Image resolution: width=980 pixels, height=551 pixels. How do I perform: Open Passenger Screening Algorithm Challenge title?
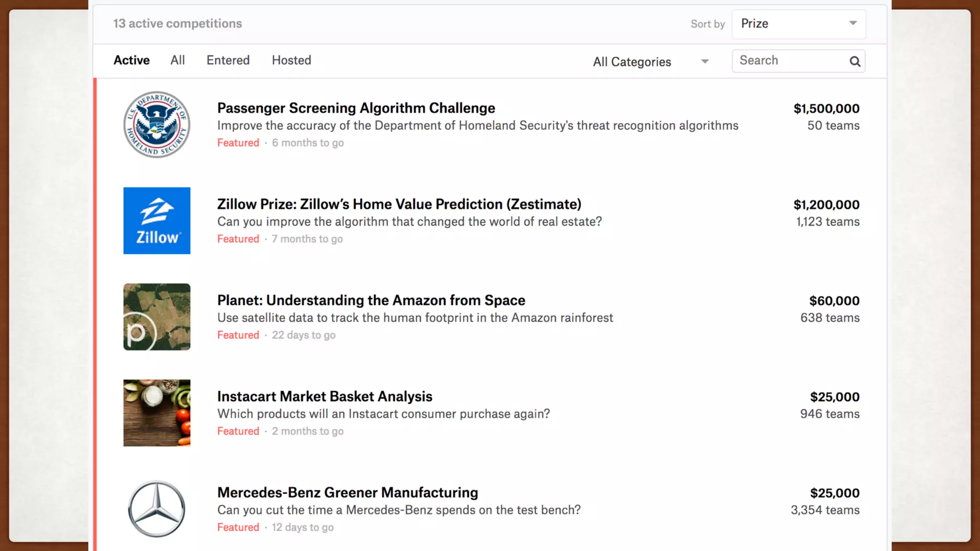tap(356, 108)
